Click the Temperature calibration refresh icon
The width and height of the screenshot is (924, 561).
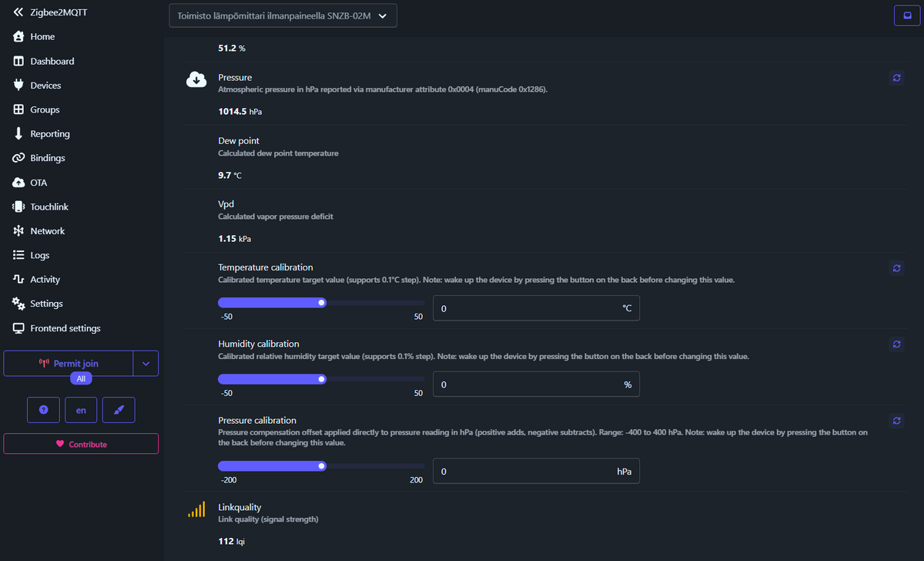896,268
